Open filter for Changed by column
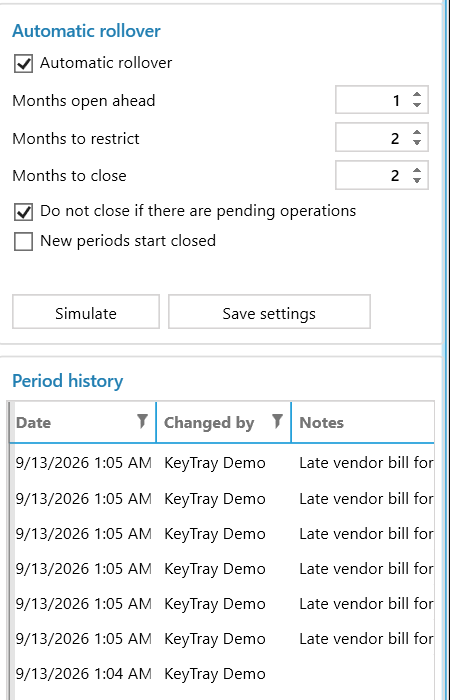This screenshot has height=700, width=450. click(277, 421)
